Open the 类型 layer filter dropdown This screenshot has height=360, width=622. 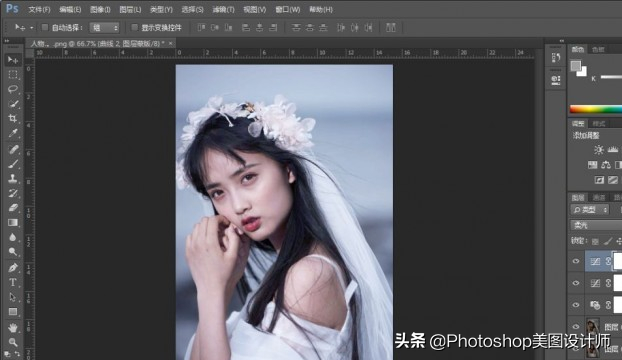590,210
